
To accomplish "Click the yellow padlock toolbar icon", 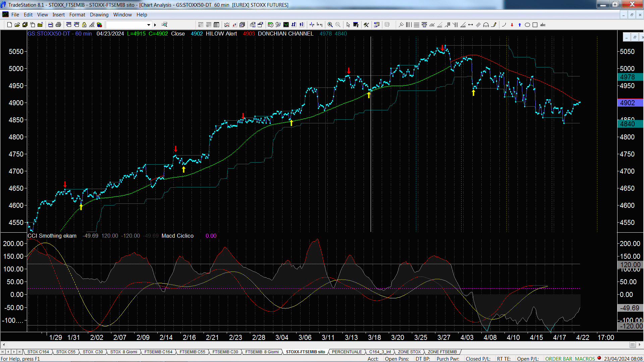I will click(x=84, y=25).
